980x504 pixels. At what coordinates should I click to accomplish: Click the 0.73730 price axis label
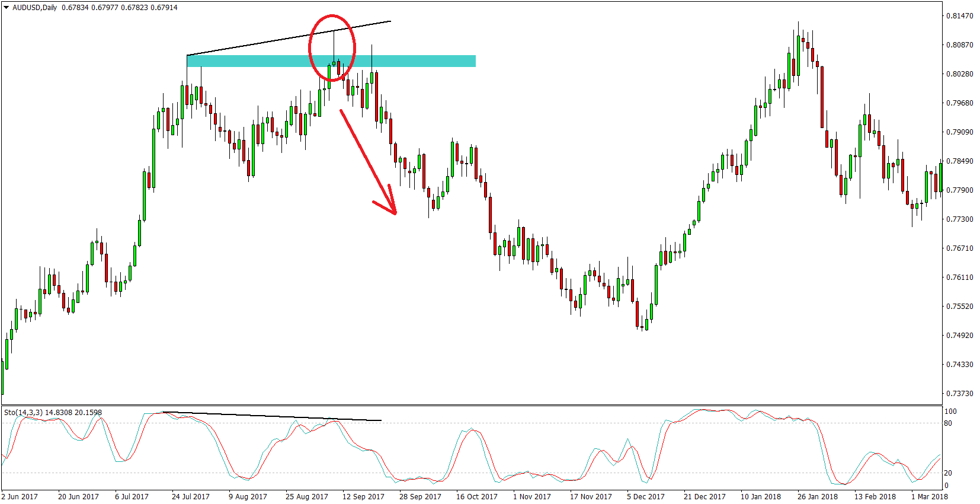(x=959, y=394)
